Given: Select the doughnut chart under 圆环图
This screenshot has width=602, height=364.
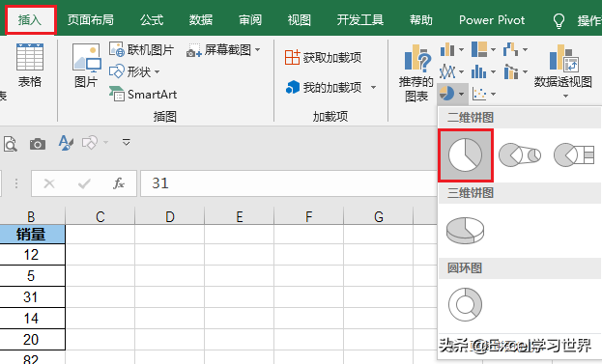Looking at the screenshot, I should coord(466,305).
